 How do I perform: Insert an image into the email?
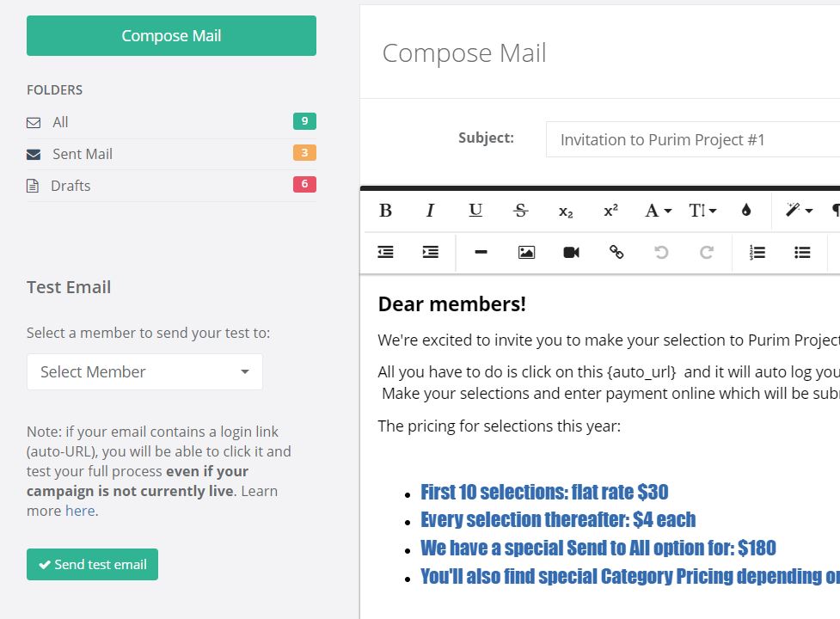point(526,252)
